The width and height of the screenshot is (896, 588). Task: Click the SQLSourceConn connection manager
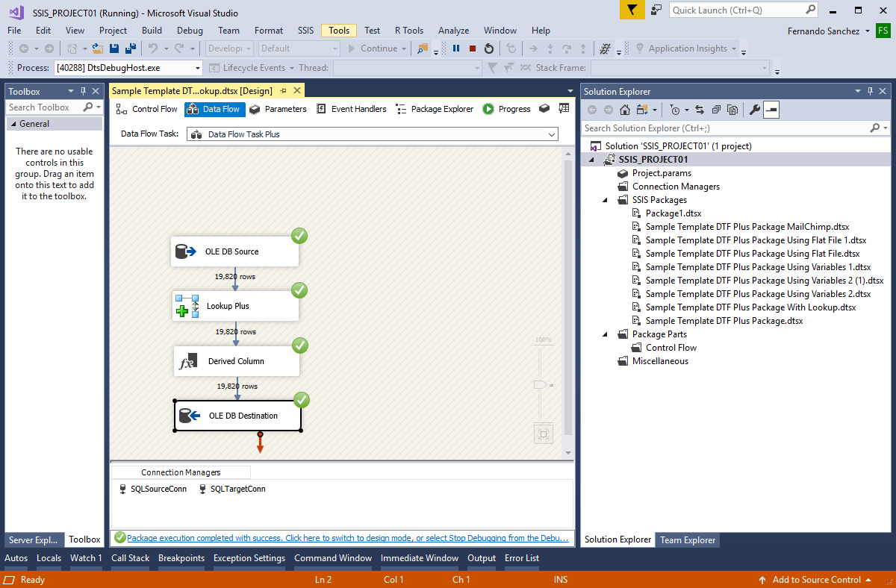coord(152,489)
